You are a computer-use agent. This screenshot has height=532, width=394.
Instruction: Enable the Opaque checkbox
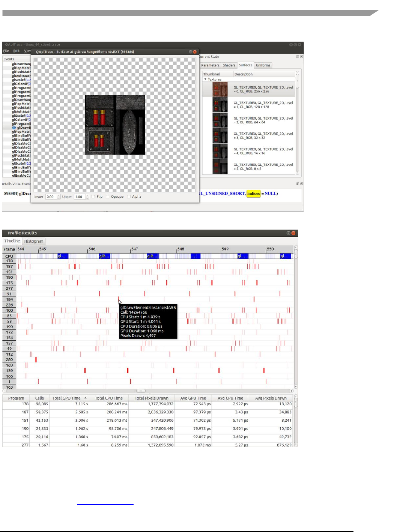pos(107,197)
